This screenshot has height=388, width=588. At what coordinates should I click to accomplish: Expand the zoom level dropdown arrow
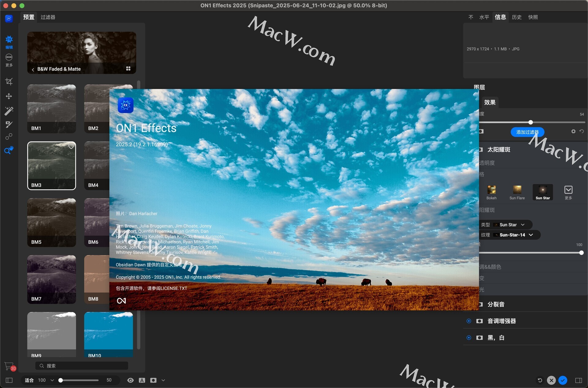click(x=52, y=380)
